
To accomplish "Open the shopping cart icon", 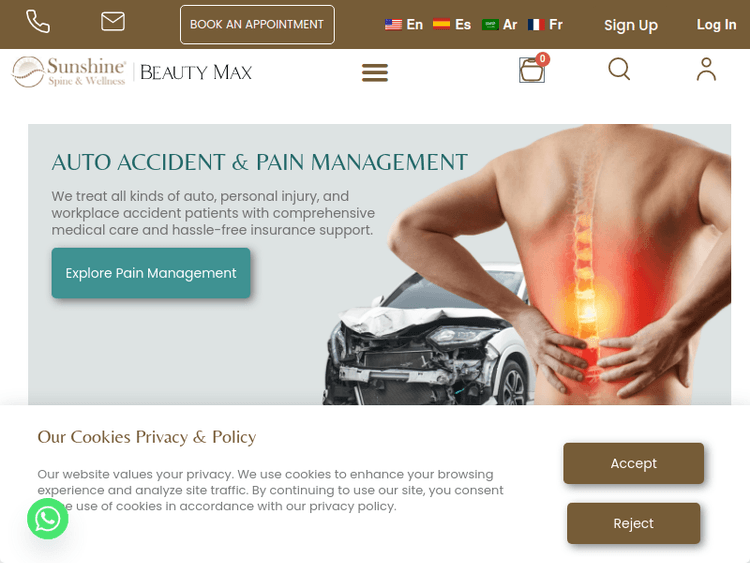I will [532, 70].
